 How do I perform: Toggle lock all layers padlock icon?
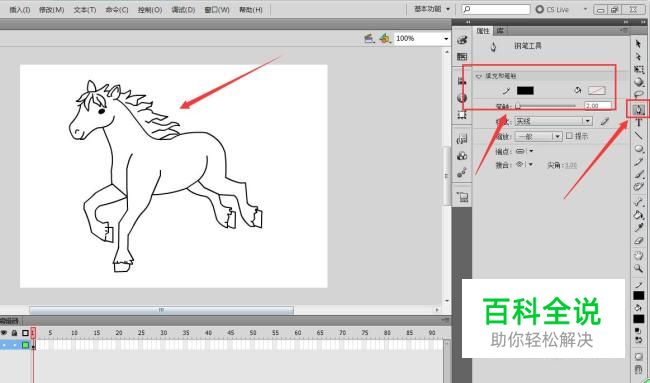14,333
